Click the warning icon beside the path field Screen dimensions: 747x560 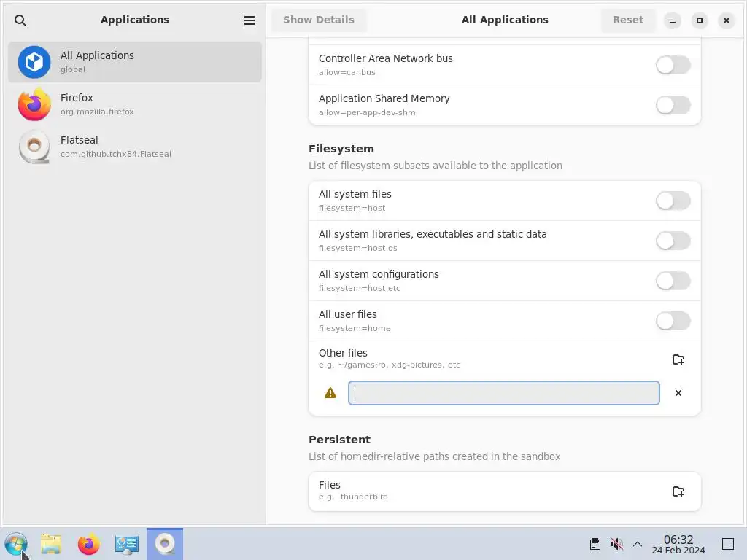point(330,393)
